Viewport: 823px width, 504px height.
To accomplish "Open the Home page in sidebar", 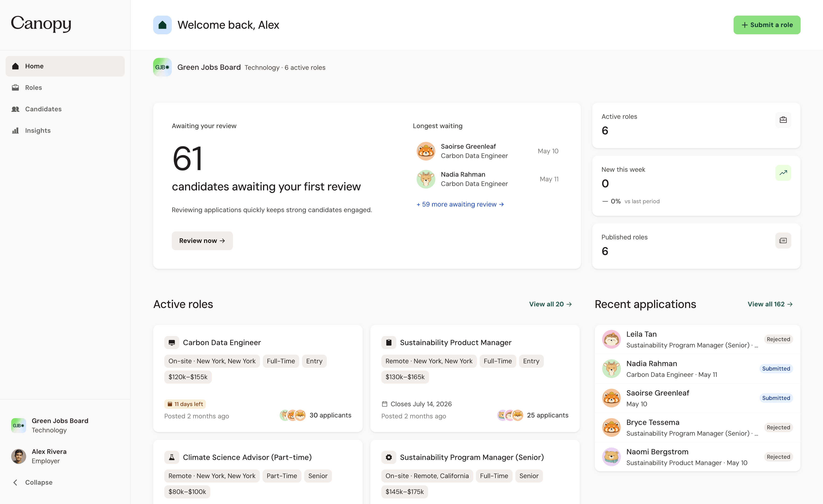I will [x=65, y=66].
